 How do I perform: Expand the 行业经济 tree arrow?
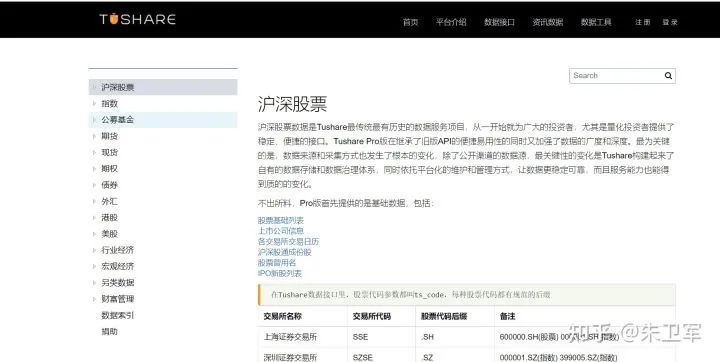(95, 250)
